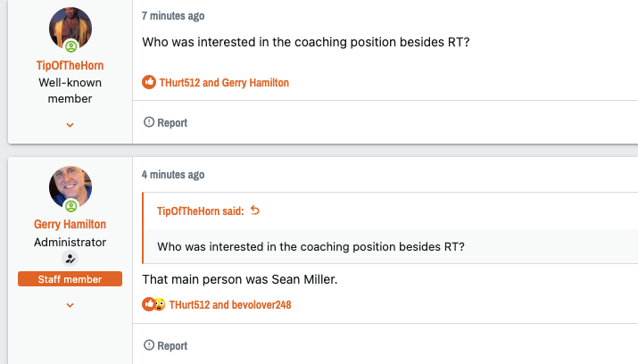Image resolution: width=638 pixels, height=364 pixels.
Task: Click the like reaction icon on TipOfTheHorn's post
Action: click(149, 82)
